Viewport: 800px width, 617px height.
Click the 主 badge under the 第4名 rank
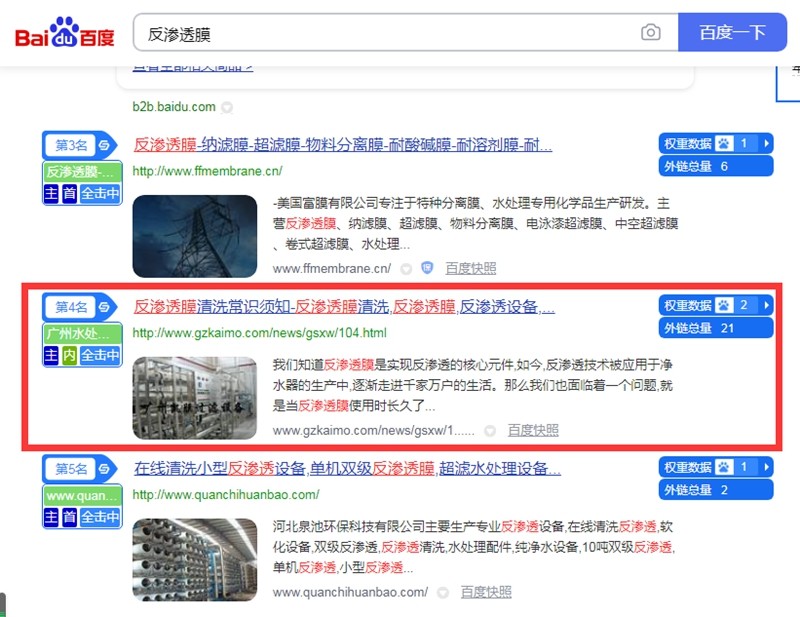point(51,353)
